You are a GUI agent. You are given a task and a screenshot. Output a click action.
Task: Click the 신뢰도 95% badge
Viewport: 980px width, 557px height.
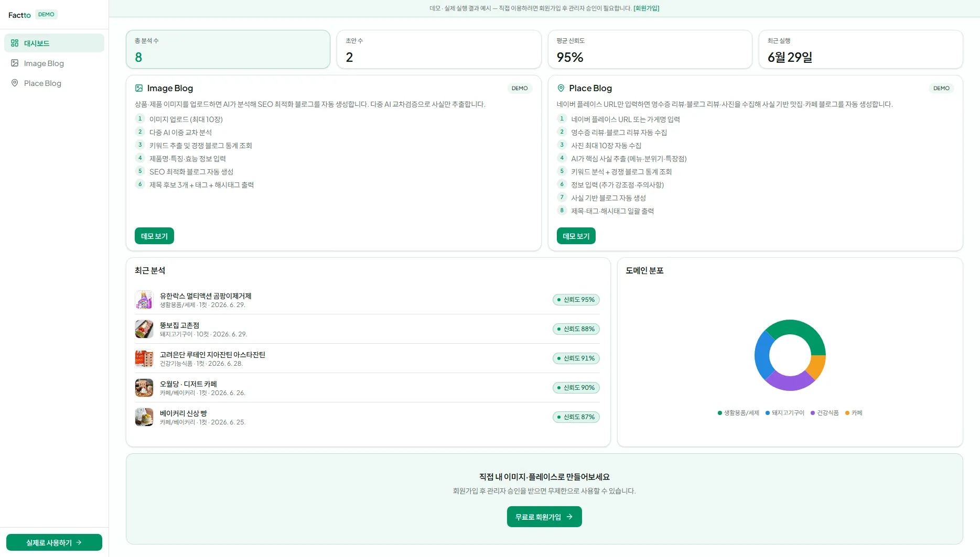click(576, 300)
